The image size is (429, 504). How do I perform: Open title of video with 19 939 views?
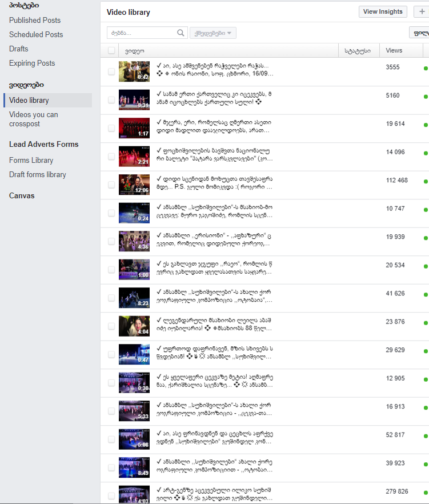coord(214,239)
